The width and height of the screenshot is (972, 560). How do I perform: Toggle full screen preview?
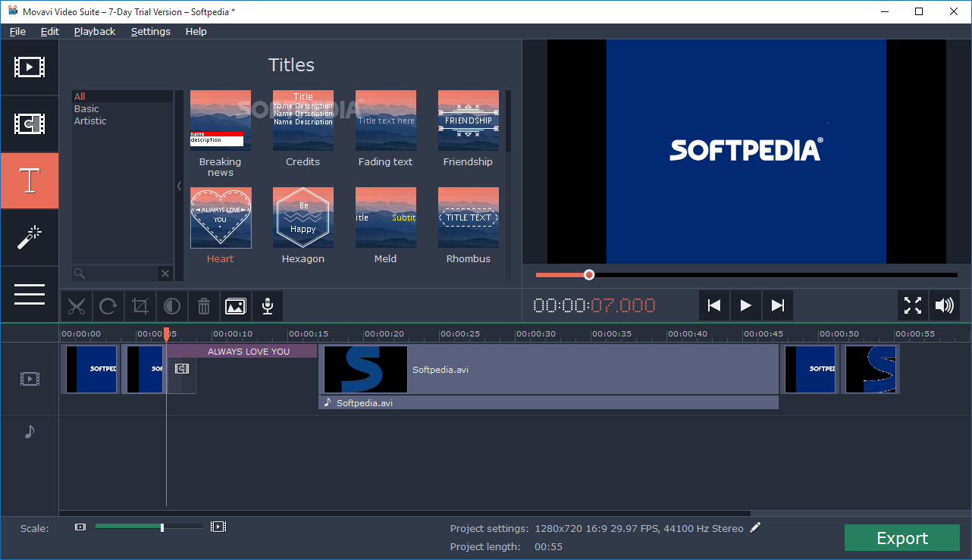913,305
